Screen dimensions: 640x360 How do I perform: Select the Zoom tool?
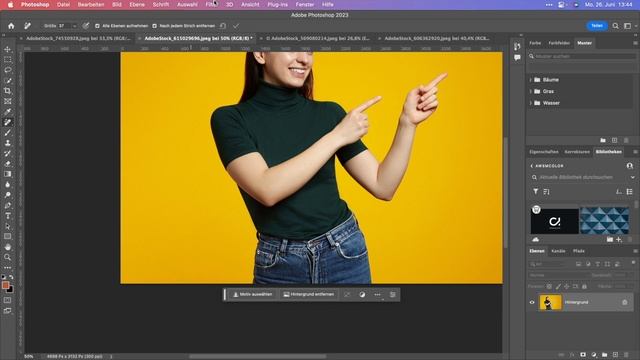(x=8, y=258)
